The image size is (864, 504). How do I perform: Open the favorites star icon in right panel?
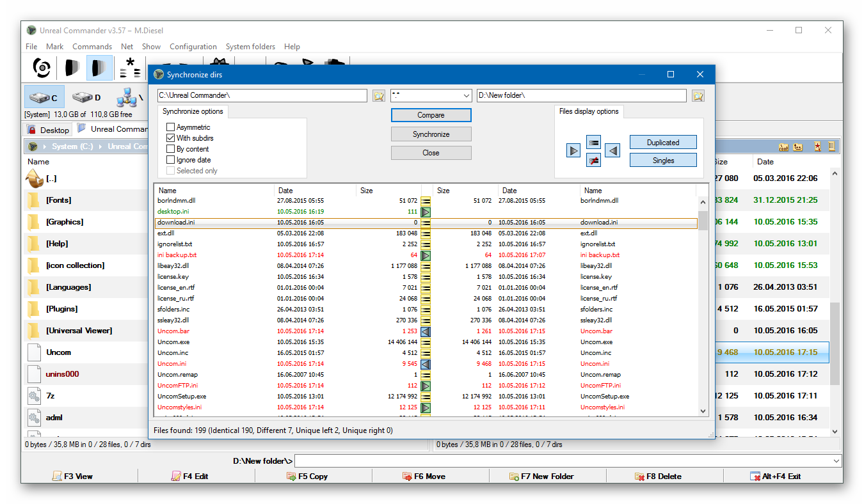(818, 146)
